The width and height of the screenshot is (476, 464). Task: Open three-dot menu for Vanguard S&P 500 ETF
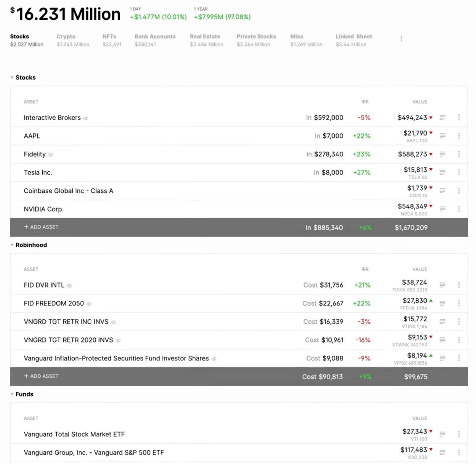coord(459,452)
